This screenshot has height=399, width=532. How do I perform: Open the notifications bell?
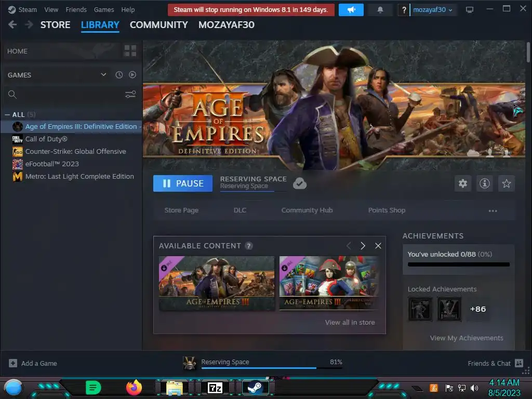[380, 10]
